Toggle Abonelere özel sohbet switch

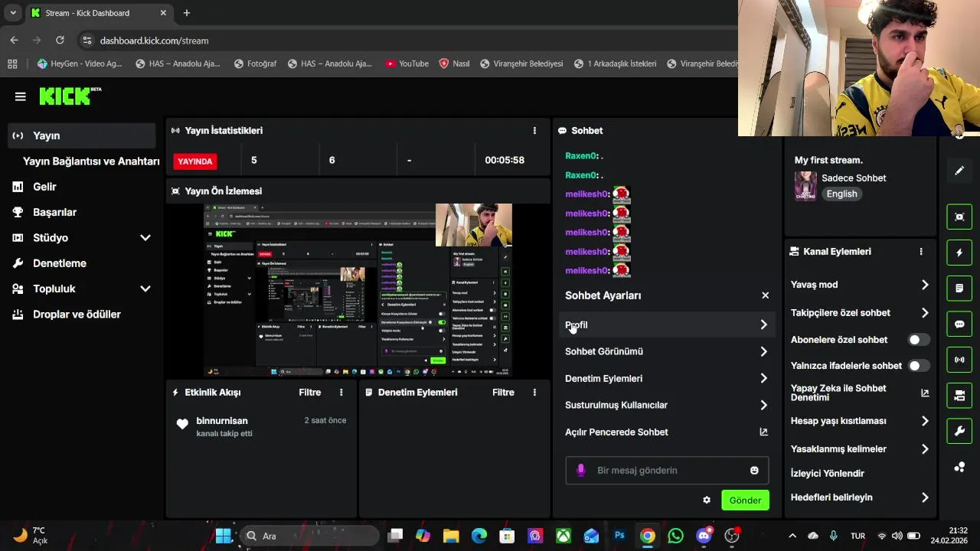[x=918, y=340]
